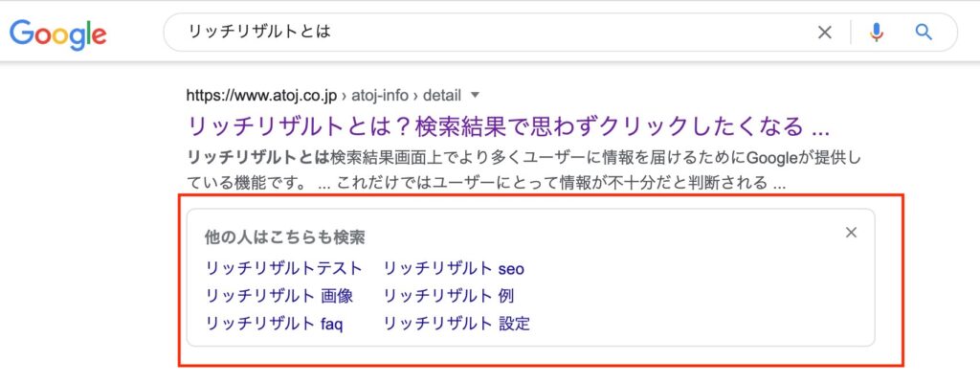Select related search リッチリザルト 画像

[x=279, y=296]
